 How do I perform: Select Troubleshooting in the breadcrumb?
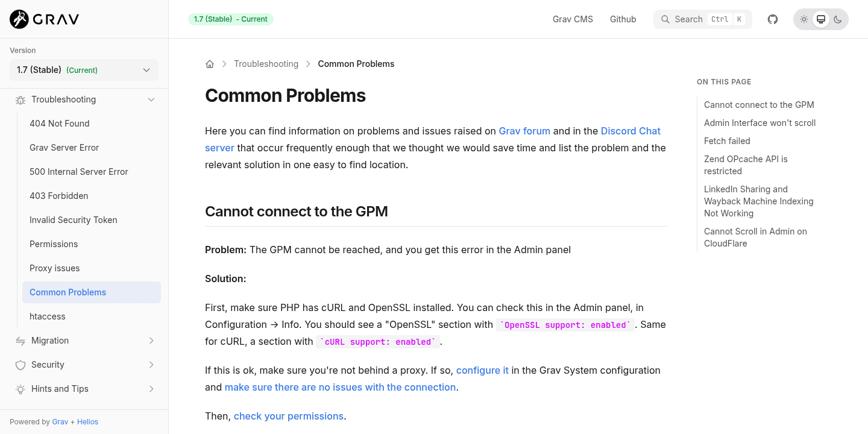[266, 63]
